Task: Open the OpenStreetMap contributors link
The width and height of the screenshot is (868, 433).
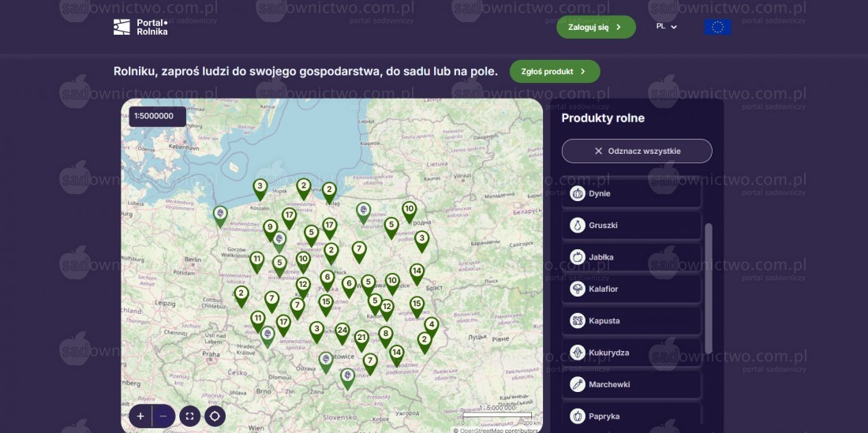Action: pos(499,430)
